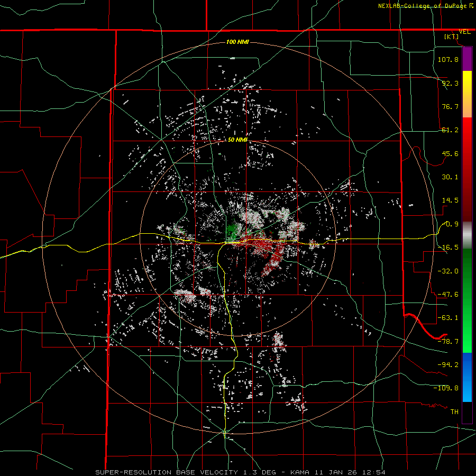The height and width of the screenshot is (476, 476).
Task: Click the -109.8 velocity scale value
Action: [x=446, y=388]
